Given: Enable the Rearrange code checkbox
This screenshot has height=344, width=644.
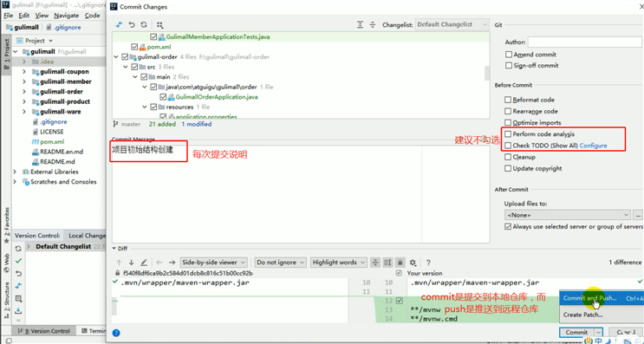Looking at the screenshot, I should pos(508,111).
